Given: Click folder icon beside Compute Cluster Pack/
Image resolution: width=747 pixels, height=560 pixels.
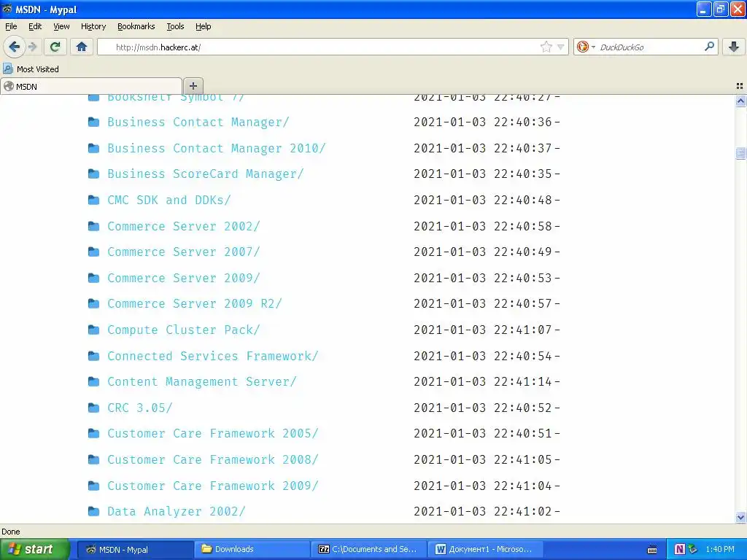Looking at the screenshot, I should coord(94,330).
